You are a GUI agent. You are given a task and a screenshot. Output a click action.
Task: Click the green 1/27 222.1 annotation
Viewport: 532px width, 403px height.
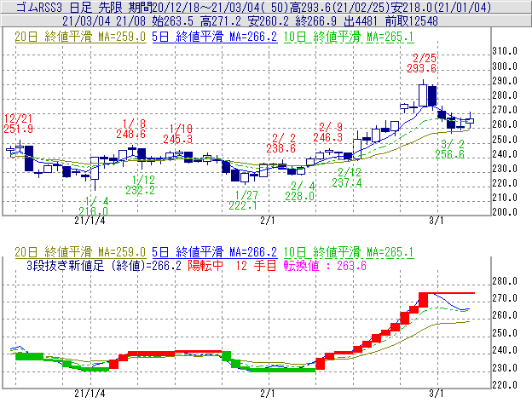tap(243, 200)
